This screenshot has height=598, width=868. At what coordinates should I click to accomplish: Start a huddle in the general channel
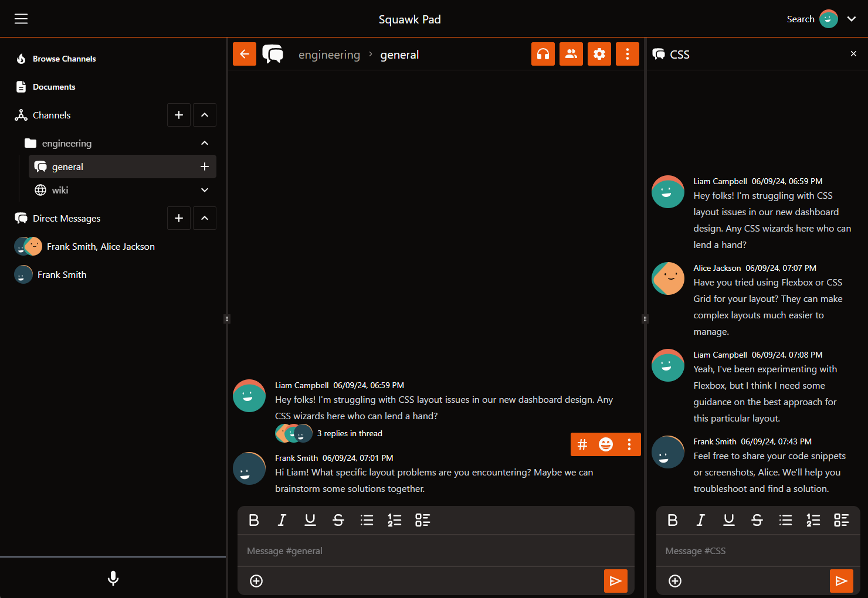542,53
